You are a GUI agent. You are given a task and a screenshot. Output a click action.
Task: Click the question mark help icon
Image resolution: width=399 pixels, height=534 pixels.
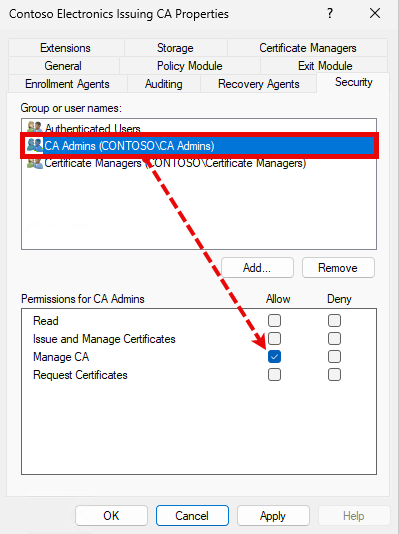[x=330, y=13]
